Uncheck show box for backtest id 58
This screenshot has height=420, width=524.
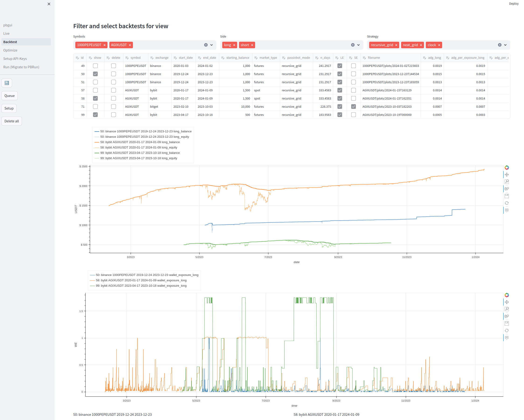95,98
